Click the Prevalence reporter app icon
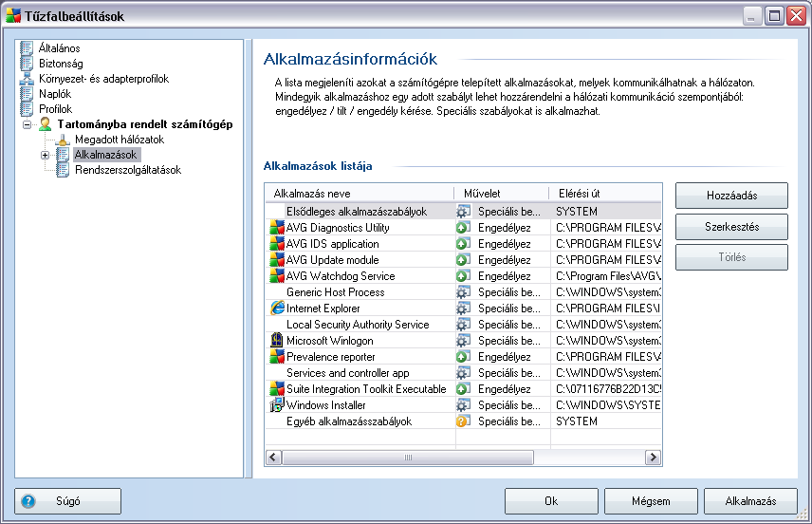Screen dimensions: 812x524 (x=277, y=357)
